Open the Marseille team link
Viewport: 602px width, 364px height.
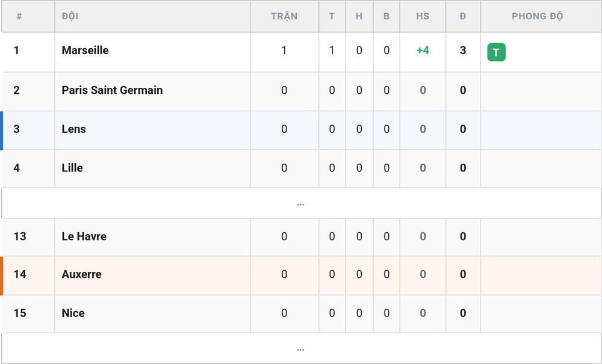(x=85, y=51)
